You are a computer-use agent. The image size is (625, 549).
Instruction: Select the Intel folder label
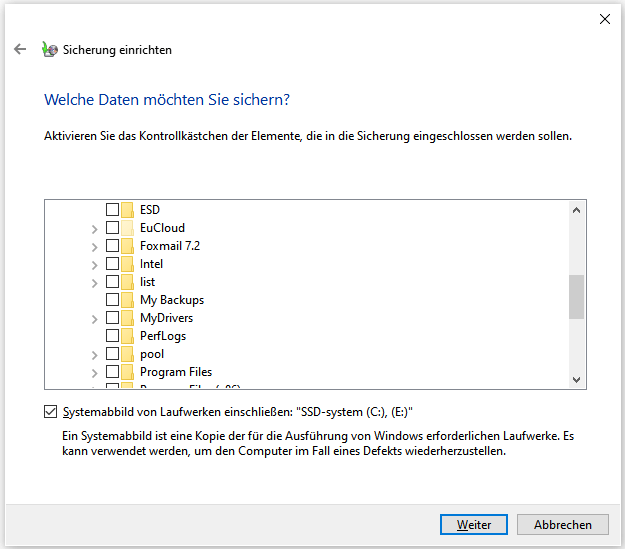151,264
